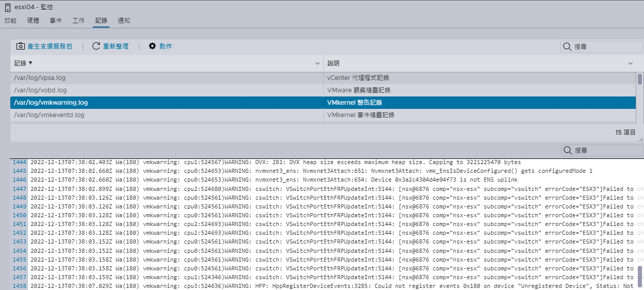
Task: Click the 說明 column header label
Action: [x=334, y=63]
